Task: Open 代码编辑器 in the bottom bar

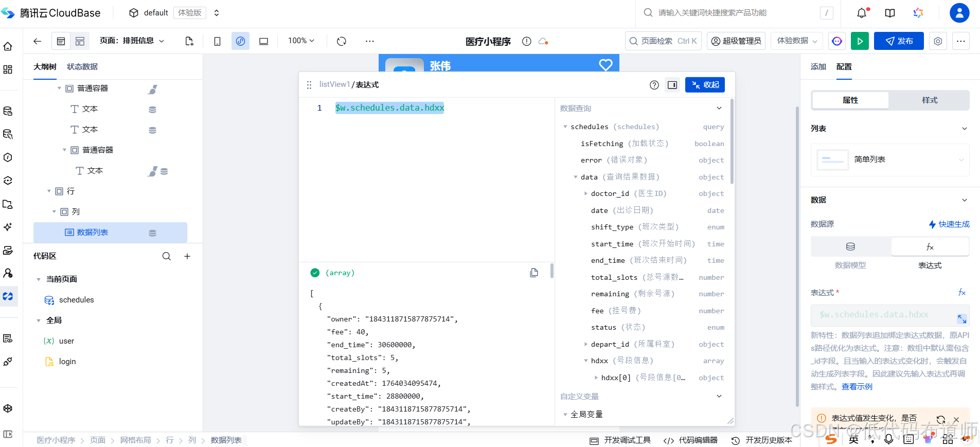Action: [x=690, y=440]
